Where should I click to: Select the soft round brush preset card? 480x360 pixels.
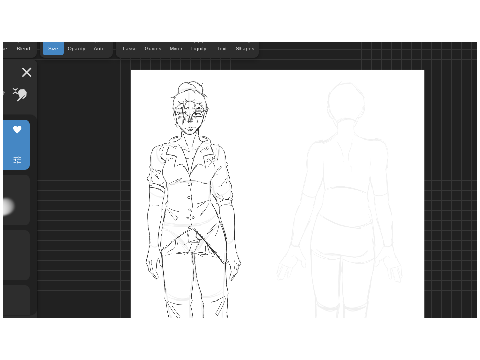pos(16,200)
